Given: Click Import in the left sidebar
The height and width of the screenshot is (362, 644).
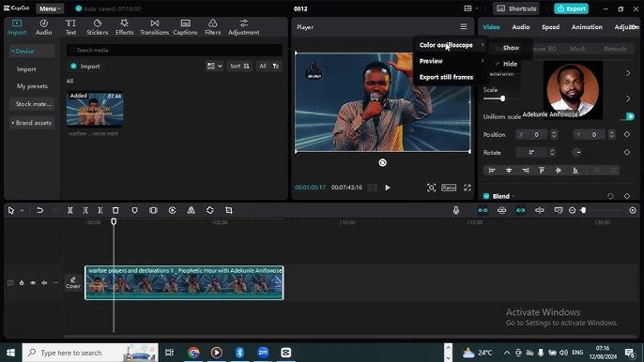Looking at the screenshot, I should point(26,69).
